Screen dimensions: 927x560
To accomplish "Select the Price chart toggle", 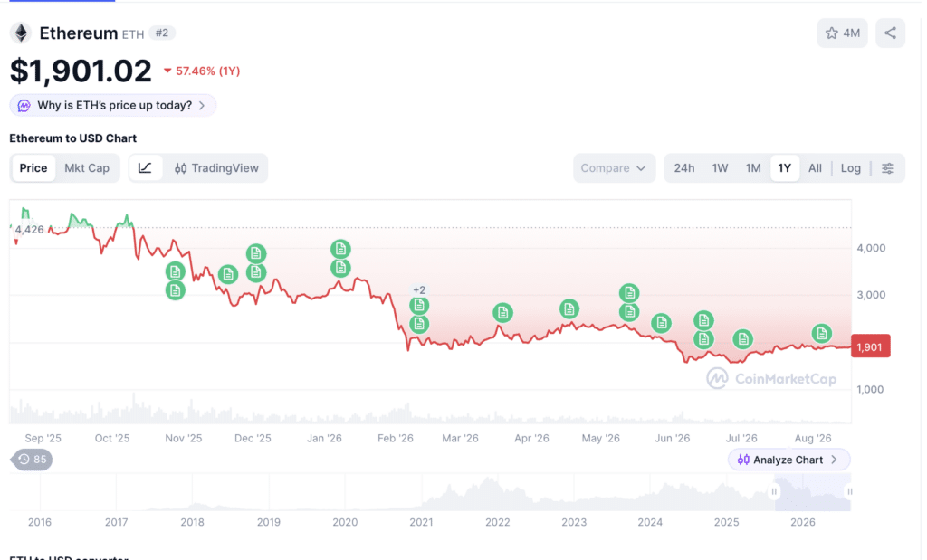I will click(33, 168).
